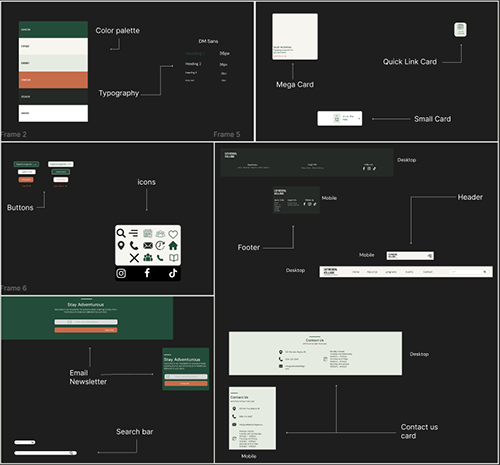Choose the orange palette swatch

coord(53,80)
